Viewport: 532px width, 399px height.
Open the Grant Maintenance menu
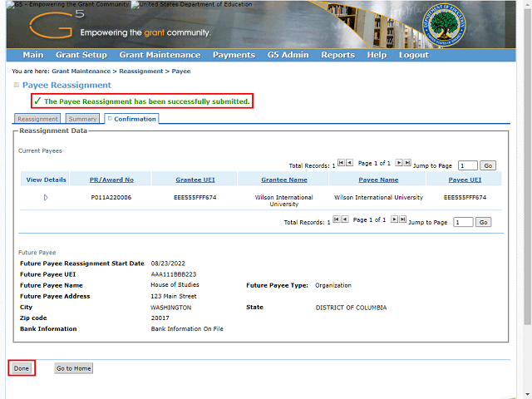click(x=160, y=55)
